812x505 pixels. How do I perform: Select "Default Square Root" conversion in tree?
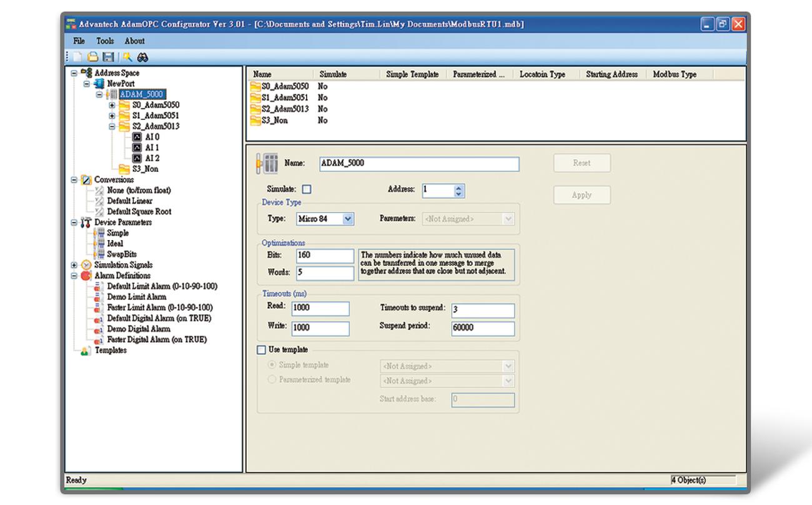[139, 212]
